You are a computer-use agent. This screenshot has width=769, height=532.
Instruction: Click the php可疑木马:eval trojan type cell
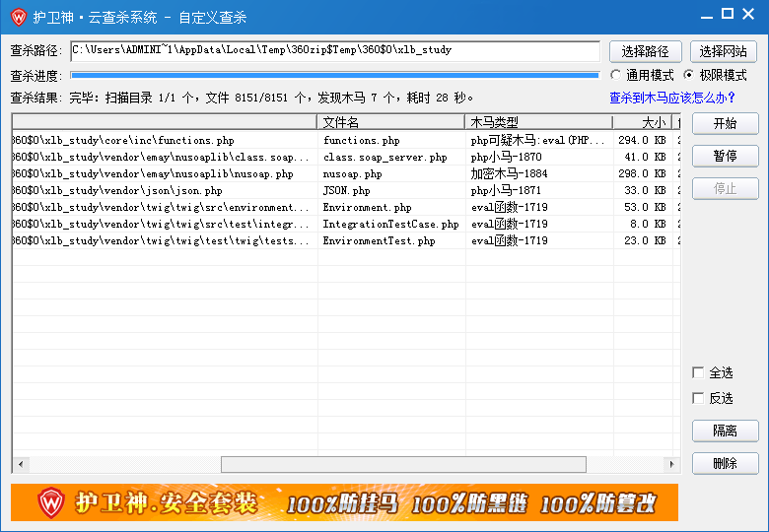point(539,141)
